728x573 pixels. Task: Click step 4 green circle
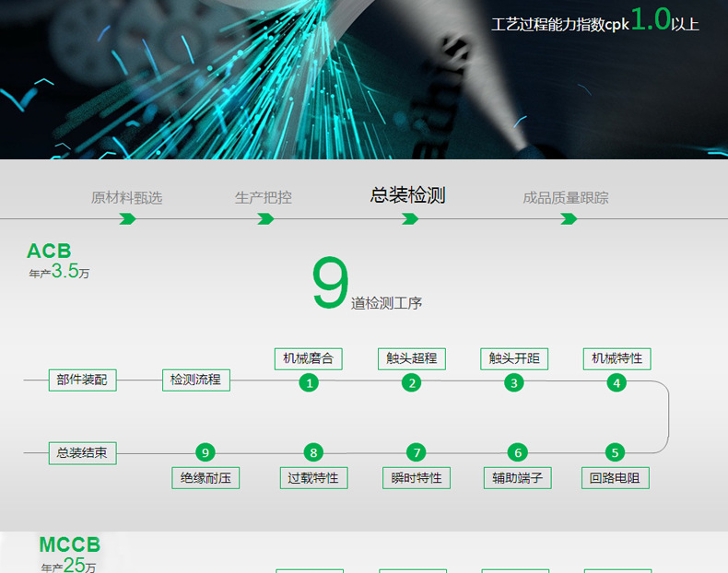coord(616,383)
